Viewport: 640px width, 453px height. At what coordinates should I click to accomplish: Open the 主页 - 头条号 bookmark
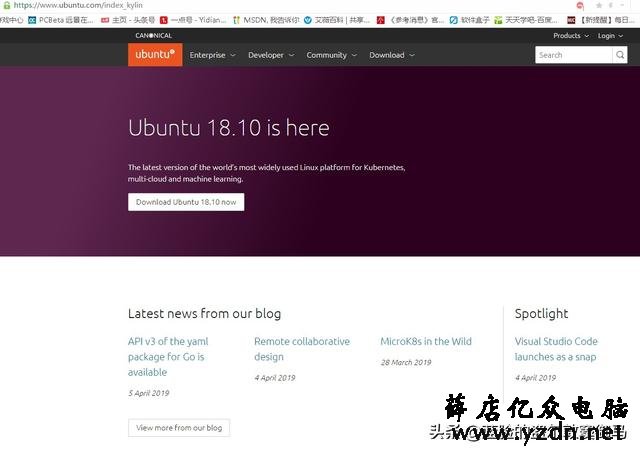tap(128, 20)
